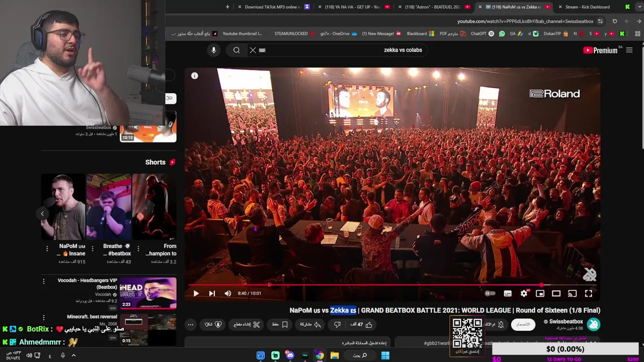
Task: Toggle subtitles/closed captions
Action: pos(508,294)
